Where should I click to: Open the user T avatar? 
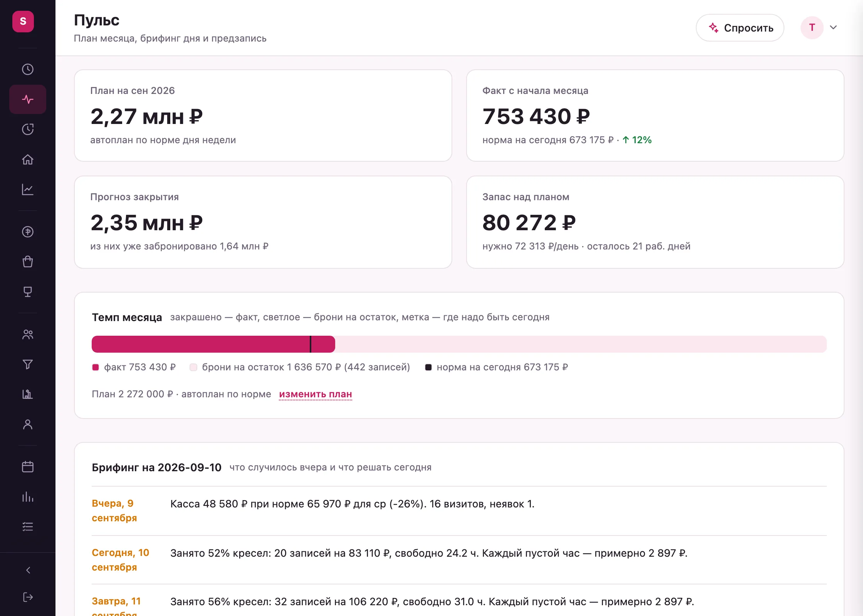coord(812,28)
